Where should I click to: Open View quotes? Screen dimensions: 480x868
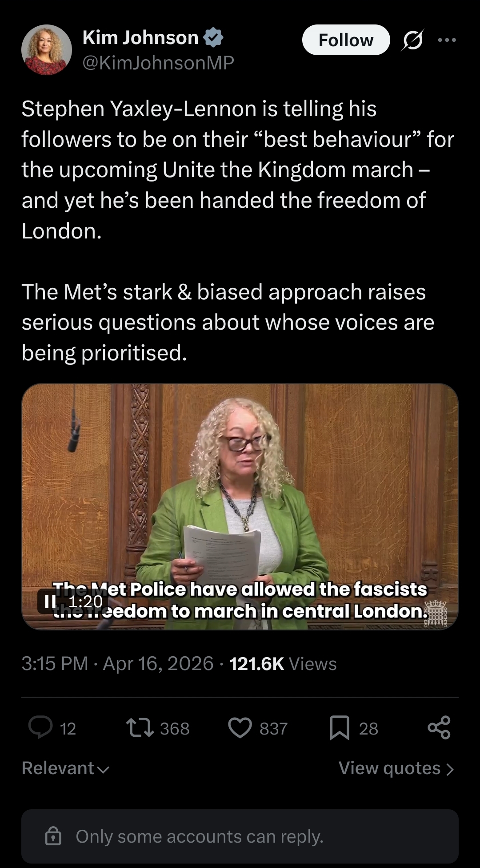(x=396, y=768)
